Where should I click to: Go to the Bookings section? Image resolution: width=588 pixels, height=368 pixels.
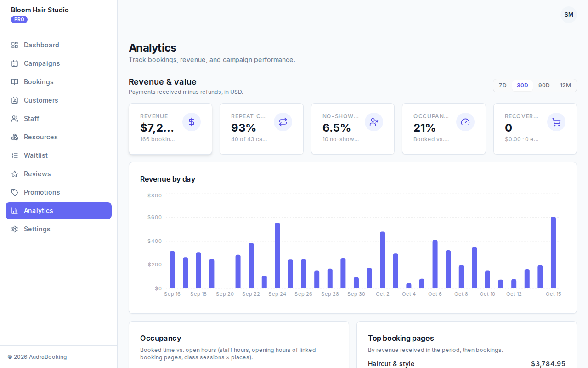click(58, 82)
